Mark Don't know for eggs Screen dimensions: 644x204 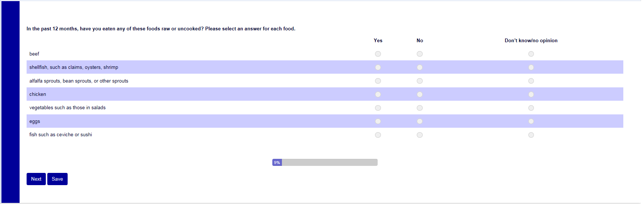[531, 121]
